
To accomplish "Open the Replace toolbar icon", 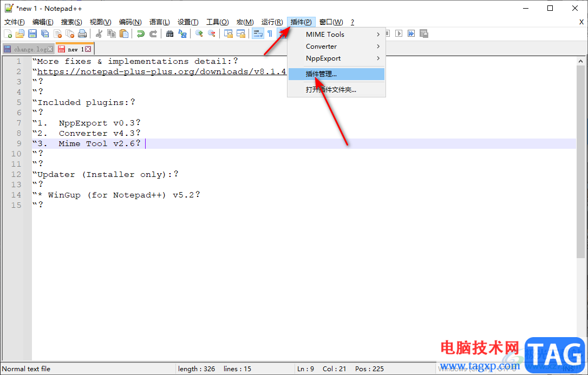I will (x=182, y=34).
